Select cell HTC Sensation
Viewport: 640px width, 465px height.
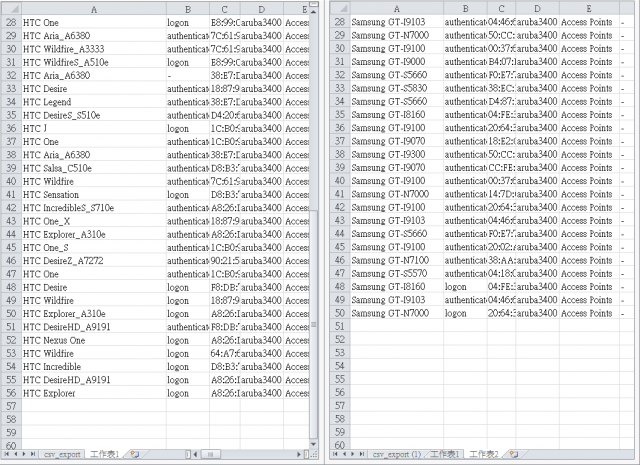pyautogui.click(x=94, y=194)
